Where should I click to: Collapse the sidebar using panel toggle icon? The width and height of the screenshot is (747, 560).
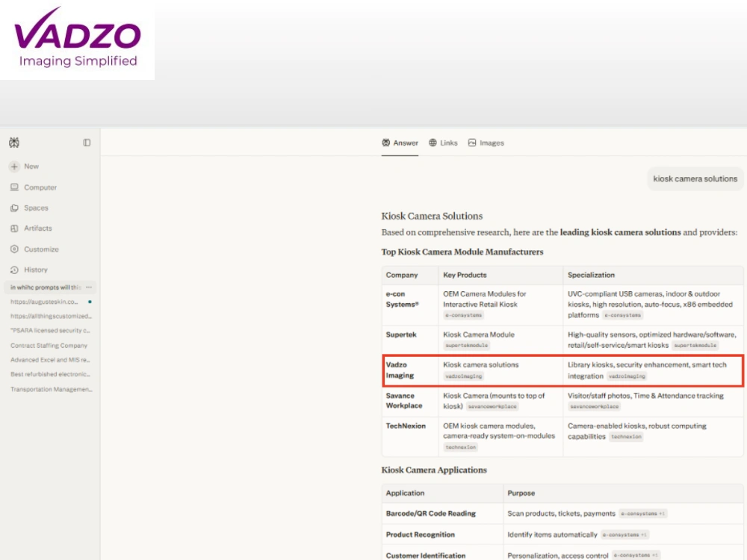(x=87, y=143)
